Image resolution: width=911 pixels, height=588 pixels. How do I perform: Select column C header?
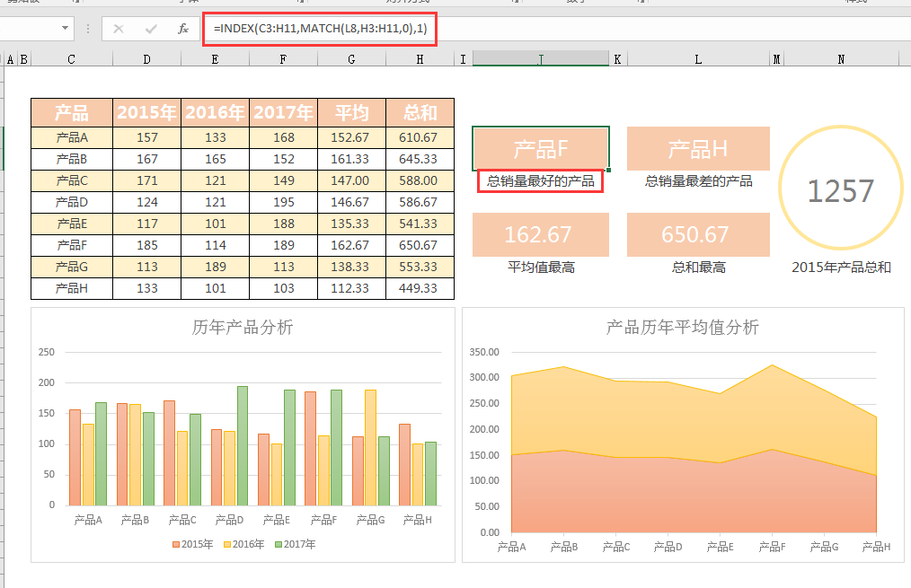(x=71, y=59)
